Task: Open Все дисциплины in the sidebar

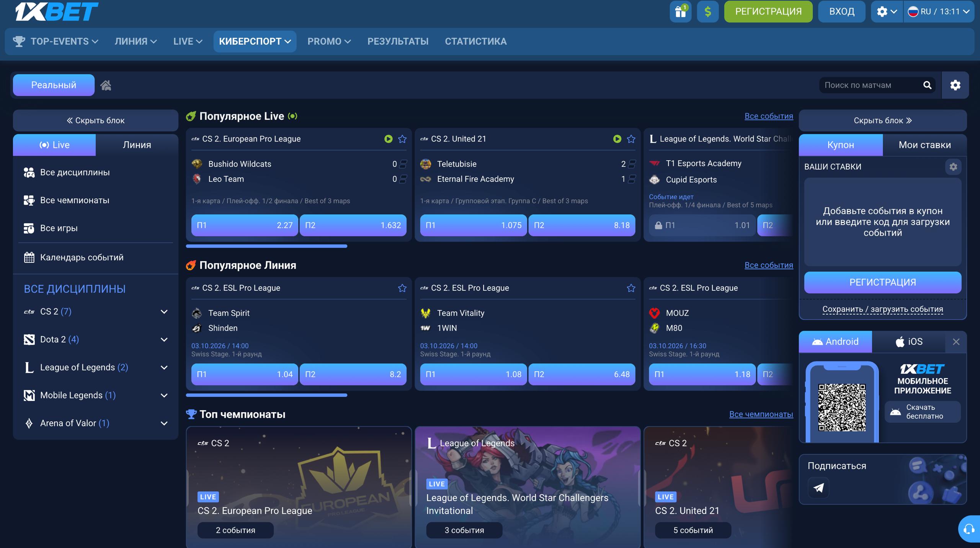Action: [x=96, y=172]
